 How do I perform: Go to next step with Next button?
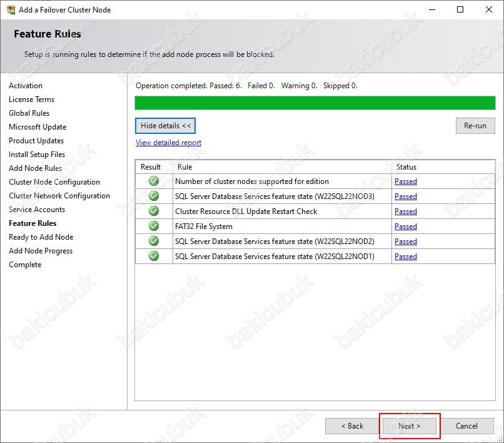click(x=409, y=426)
